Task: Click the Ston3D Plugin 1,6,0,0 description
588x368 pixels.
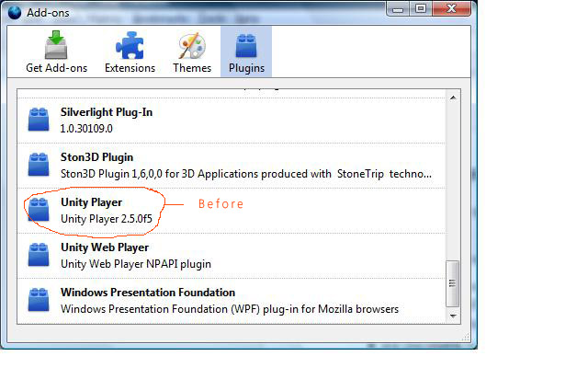Action: pos(246,174)
